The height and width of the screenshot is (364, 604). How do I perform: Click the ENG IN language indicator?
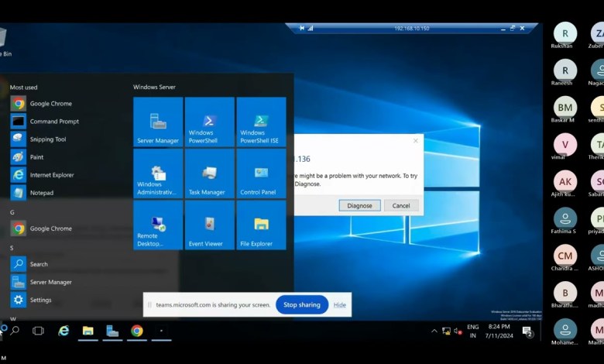click(472, 331)
